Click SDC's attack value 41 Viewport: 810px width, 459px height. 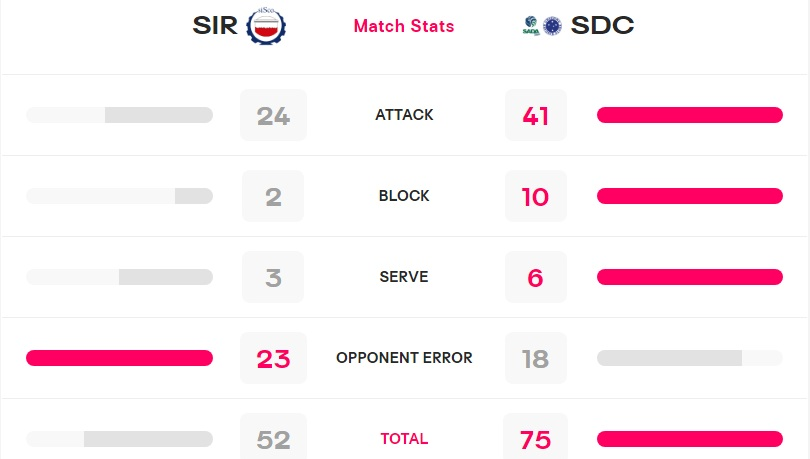(x=536, y=115)
